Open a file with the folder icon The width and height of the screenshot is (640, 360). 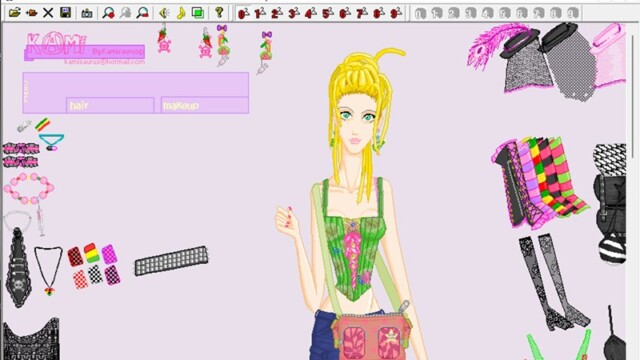coord(14,13)
